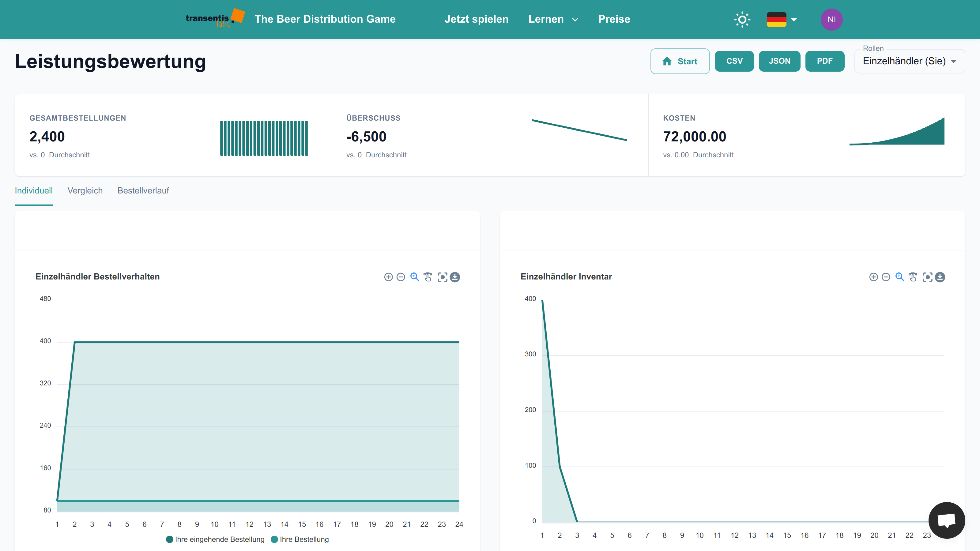Export report as PDF

(824, 61)
